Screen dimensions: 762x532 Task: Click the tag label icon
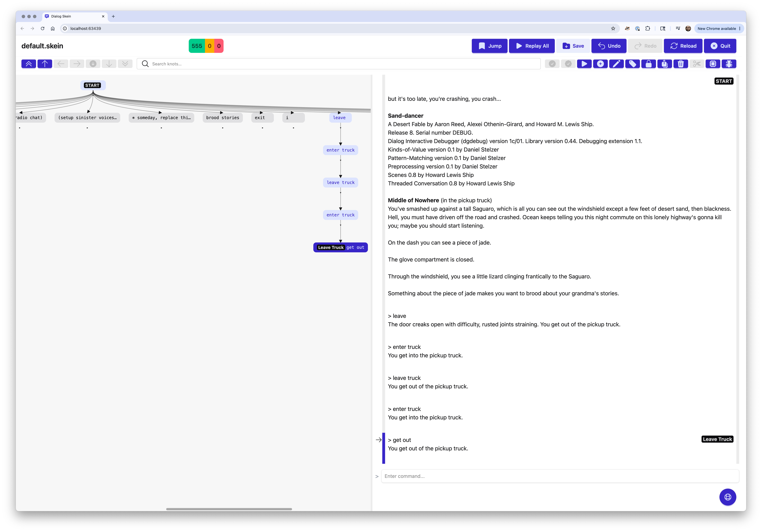[633, 64]
